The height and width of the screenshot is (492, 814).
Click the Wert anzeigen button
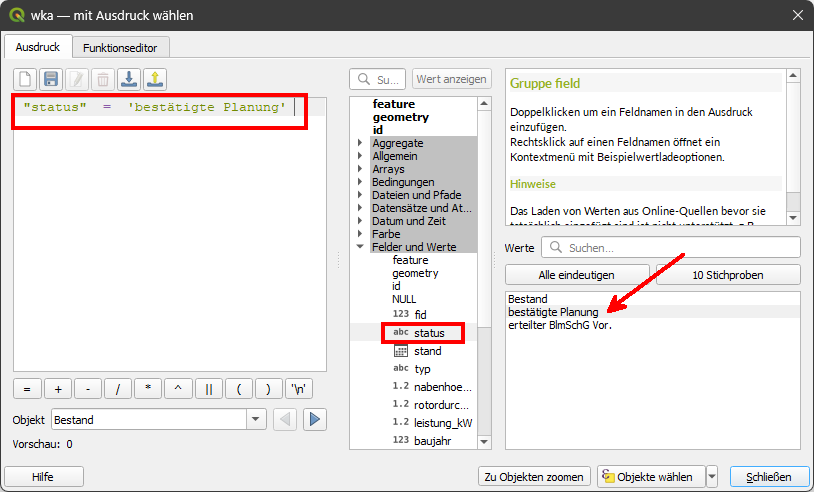451,79
